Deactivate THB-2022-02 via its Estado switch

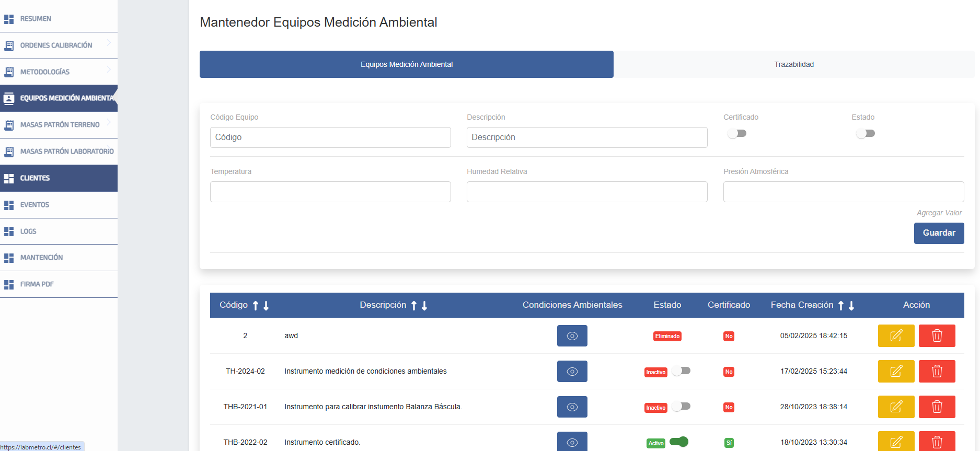click(679, 442)
